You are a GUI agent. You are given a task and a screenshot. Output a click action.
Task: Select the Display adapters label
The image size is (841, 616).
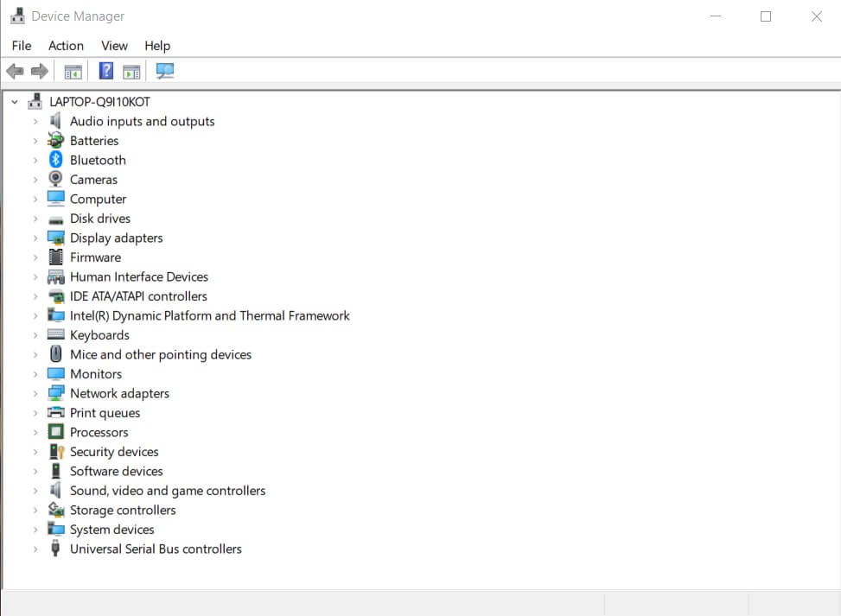pos(117,238)
